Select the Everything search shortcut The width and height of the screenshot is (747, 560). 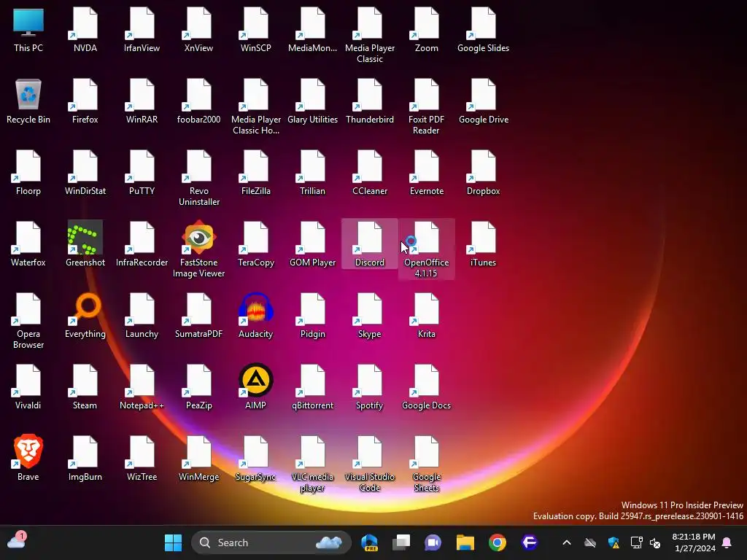click(85, 316)
